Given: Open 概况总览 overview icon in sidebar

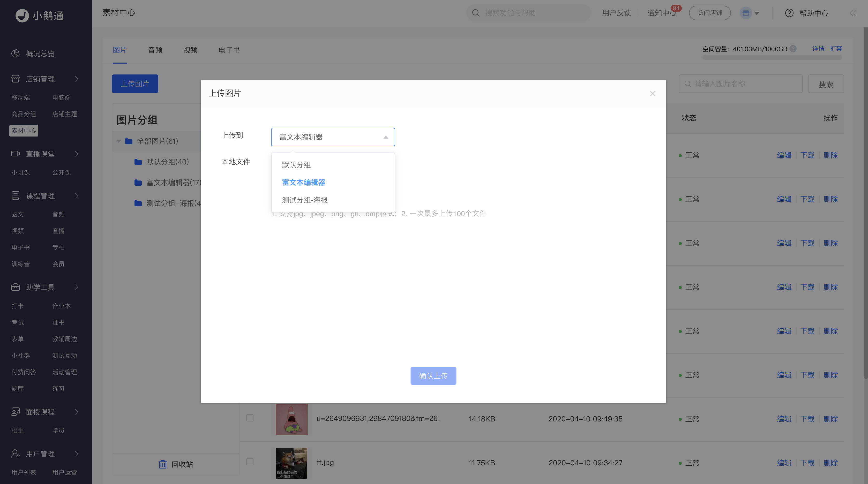Looking at the screenshot, I should click(16, 54).
